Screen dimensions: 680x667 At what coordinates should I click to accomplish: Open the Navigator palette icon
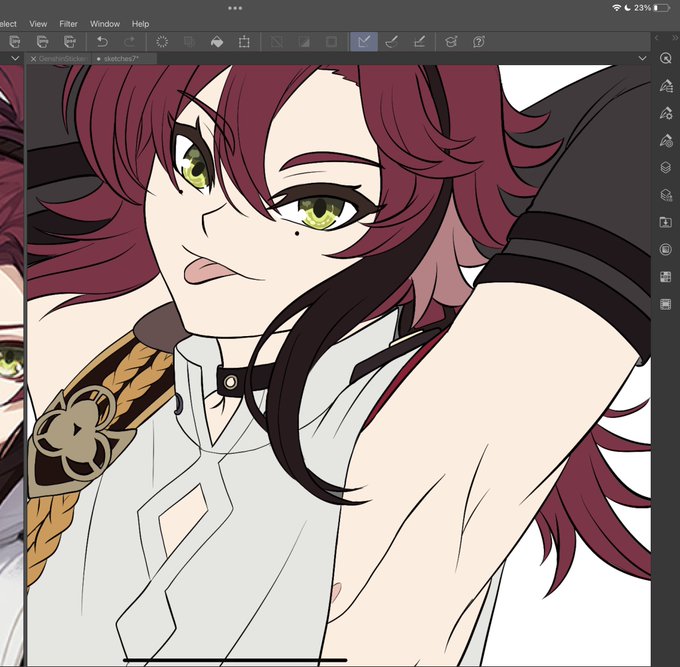(665, 249)
